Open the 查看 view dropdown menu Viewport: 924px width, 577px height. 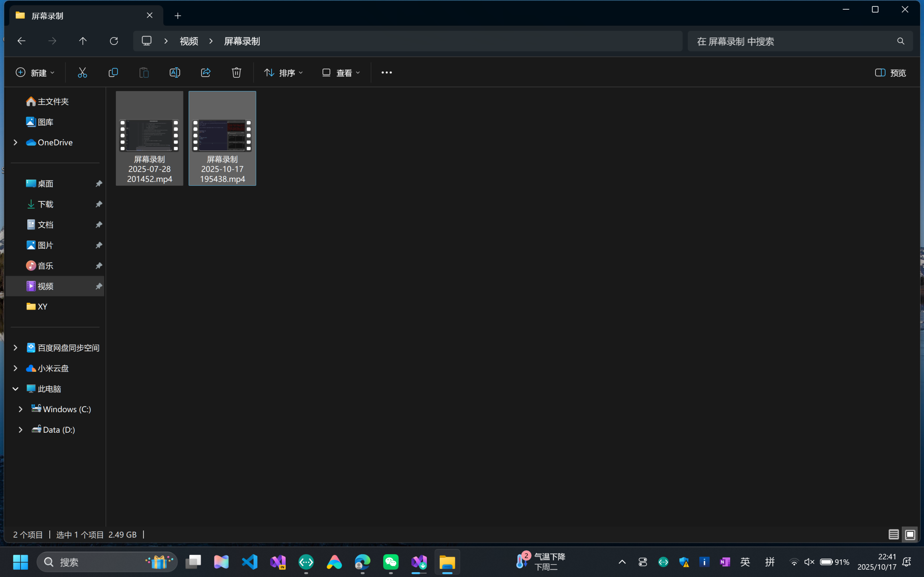click(x=341, y=73)
